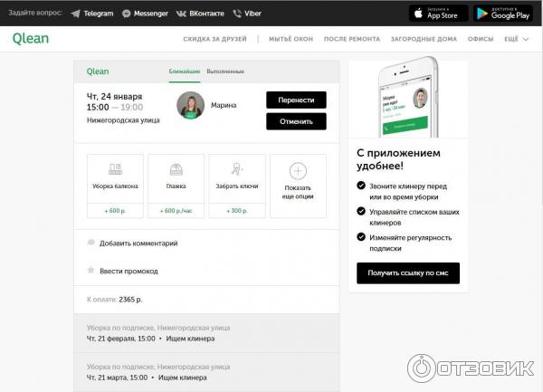Open the Telegram contact icon

coord(75,14)
